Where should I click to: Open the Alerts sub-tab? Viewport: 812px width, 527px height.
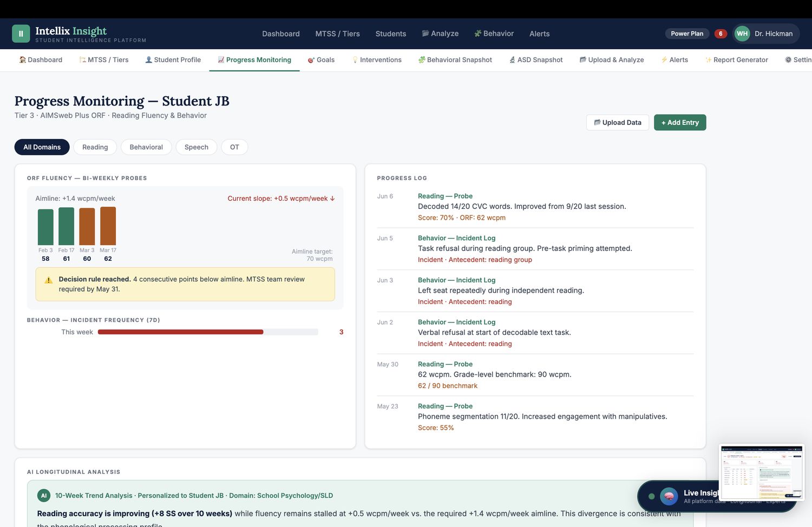(x=675, y=60)
